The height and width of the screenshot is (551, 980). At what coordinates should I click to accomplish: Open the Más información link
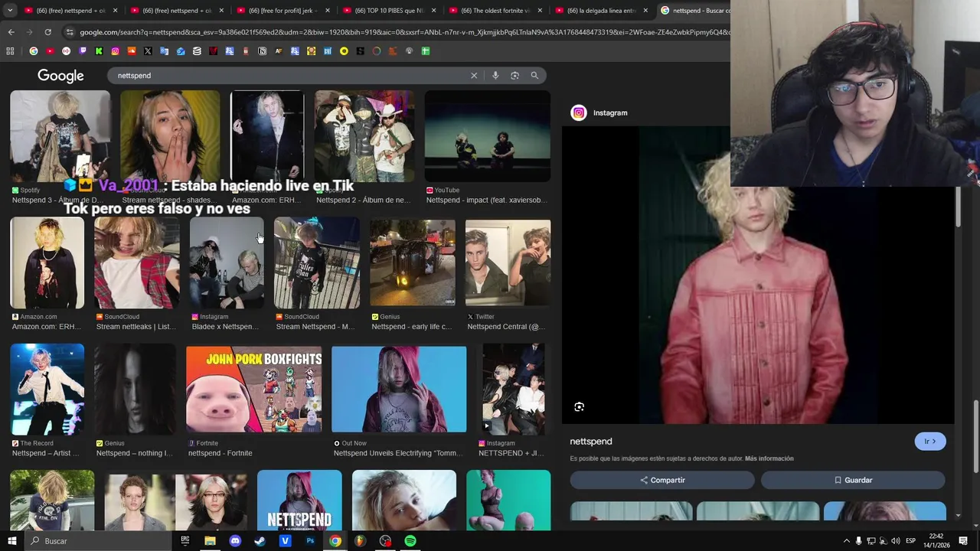769,458
